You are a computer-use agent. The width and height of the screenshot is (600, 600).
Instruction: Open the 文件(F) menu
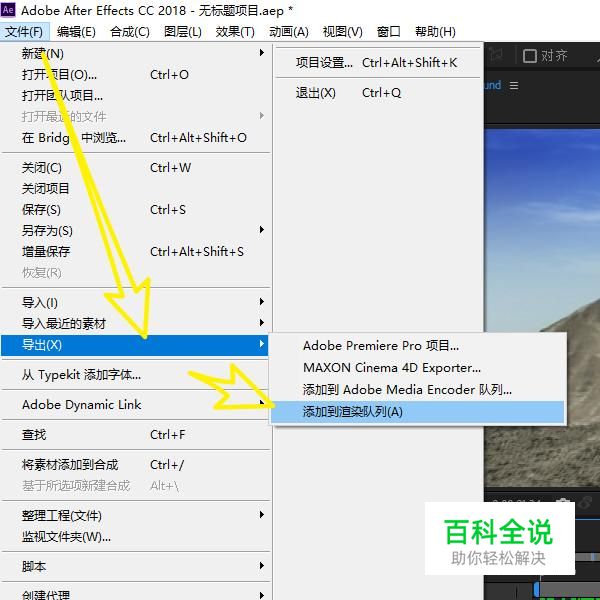coord(25,32)
